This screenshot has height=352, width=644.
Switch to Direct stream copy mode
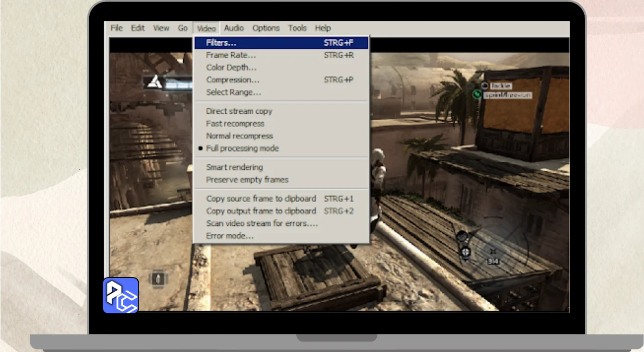(x=238, y=111)
